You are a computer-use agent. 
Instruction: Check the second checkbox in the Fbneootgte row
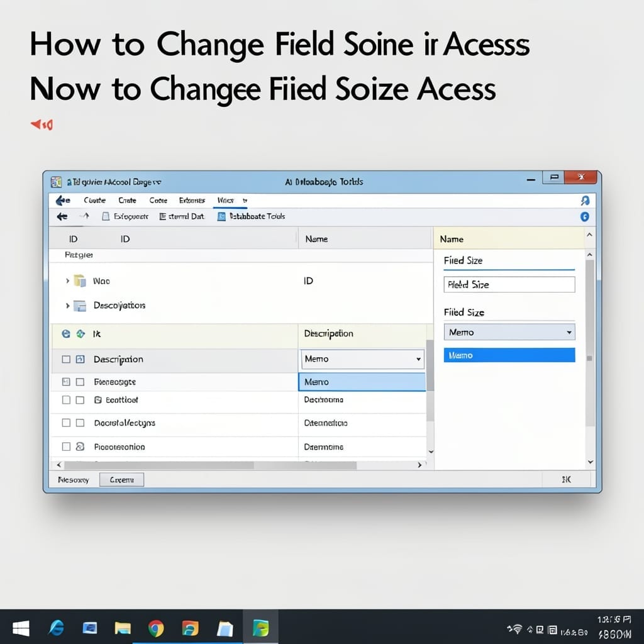click(x=80, y=382)
